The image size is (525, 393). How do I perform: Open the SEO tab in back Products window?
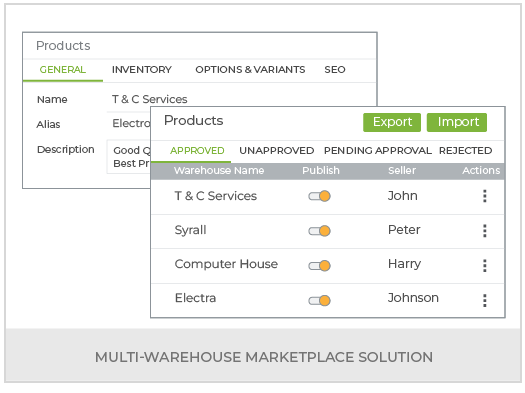tap(335, 70)
